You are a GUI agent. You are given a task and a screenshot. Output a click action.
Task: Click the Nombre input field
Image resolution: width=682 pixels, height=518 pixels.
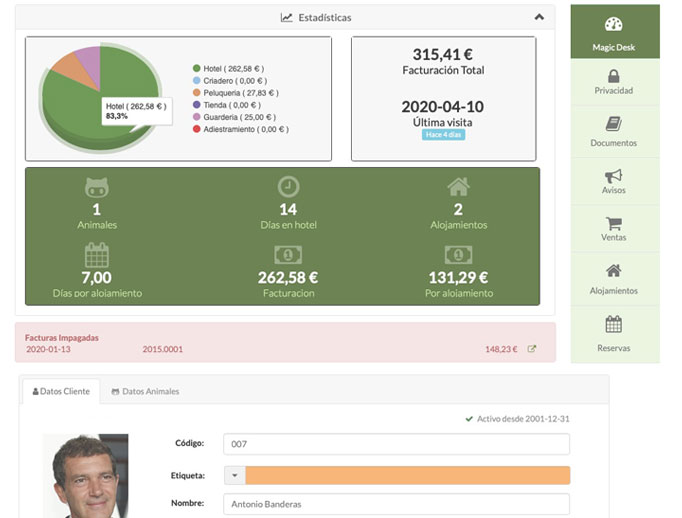coord(395,504)
